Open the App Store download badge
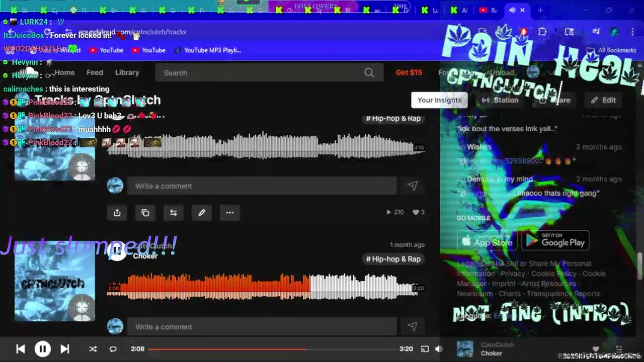644x362 pixels. coord(487,240)
